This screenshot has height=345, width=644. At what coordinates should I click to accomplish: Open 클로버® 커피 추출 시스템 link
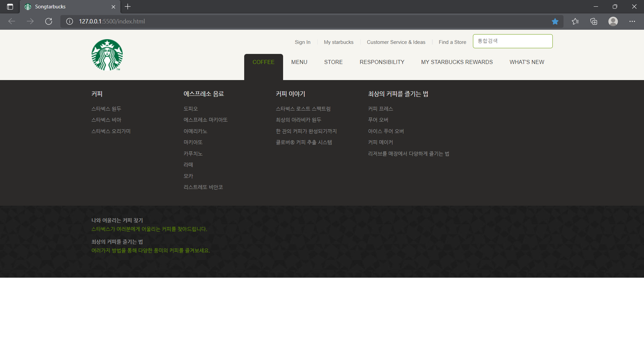pyautogui.click(x=304, y=142)
